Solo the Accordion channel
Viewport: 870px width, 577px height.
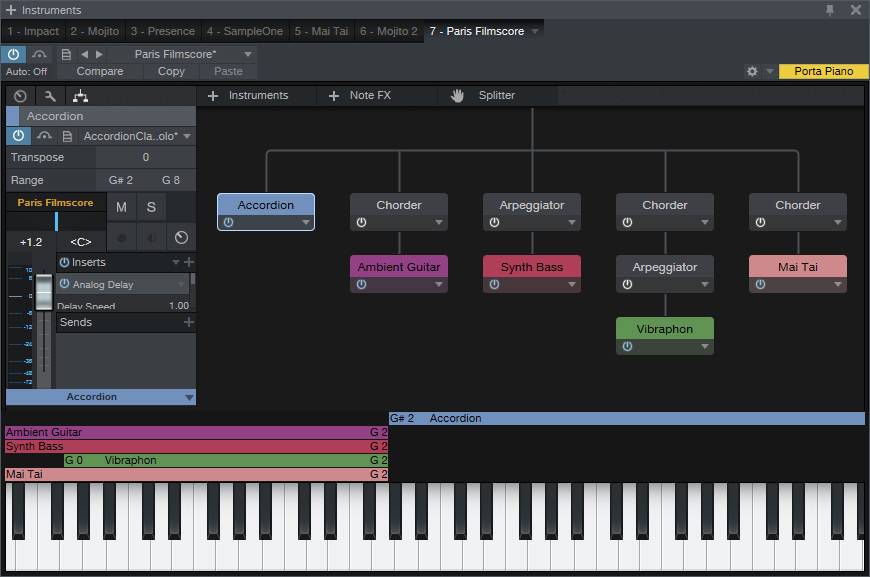151,207
